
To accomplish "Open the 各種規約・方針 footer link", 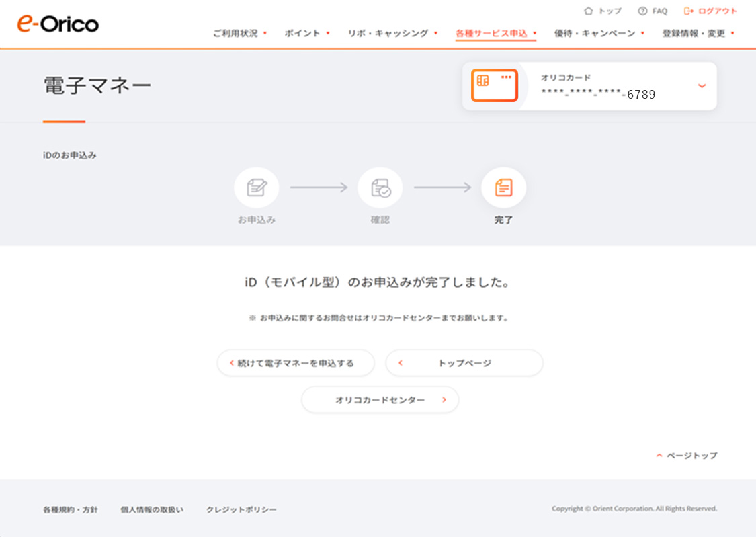I will (71, 509).
